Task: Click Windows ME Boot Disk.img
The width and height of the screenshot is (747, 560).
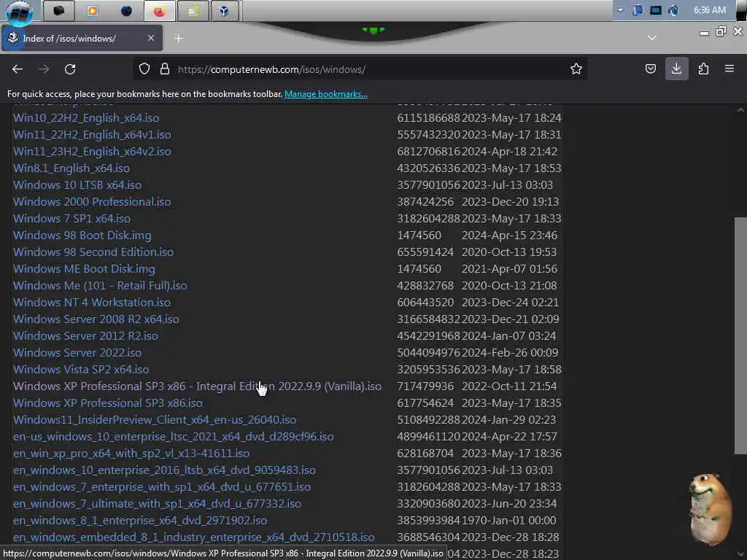Action: click(x=85, y=268)
